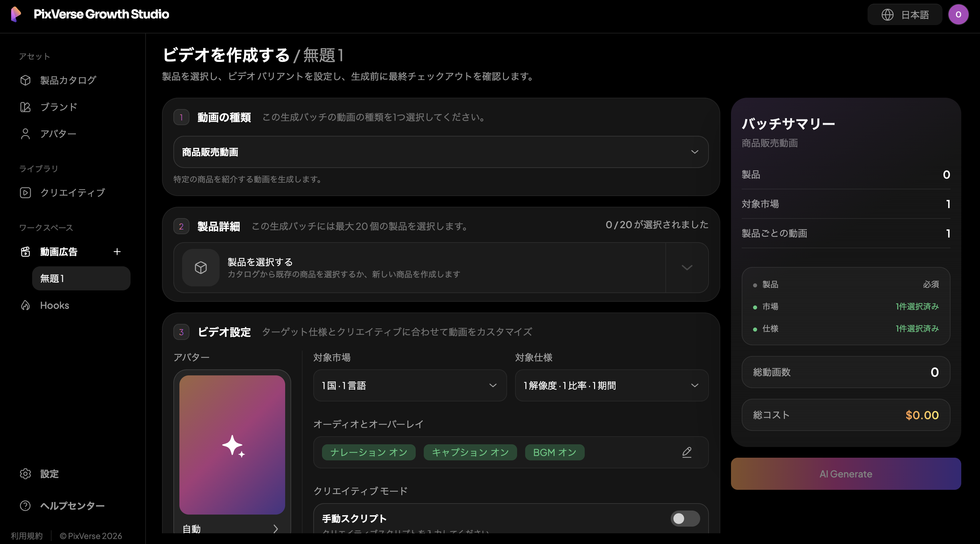Open the クリエイティブ play icon
Image resolution: width=980 pixels, height=544 pixels.
25,193
